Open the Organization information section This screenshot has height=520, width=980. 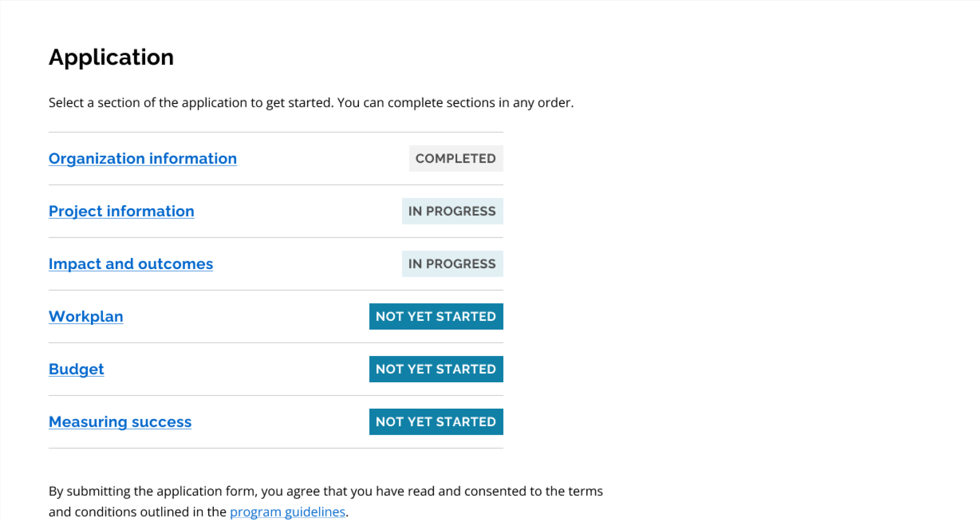(142, 158)
